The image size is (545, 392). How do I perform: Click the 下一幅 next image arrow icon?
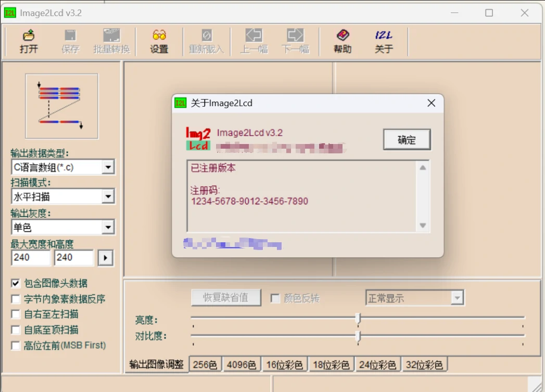pyautogui.click(x=295, y=36)
